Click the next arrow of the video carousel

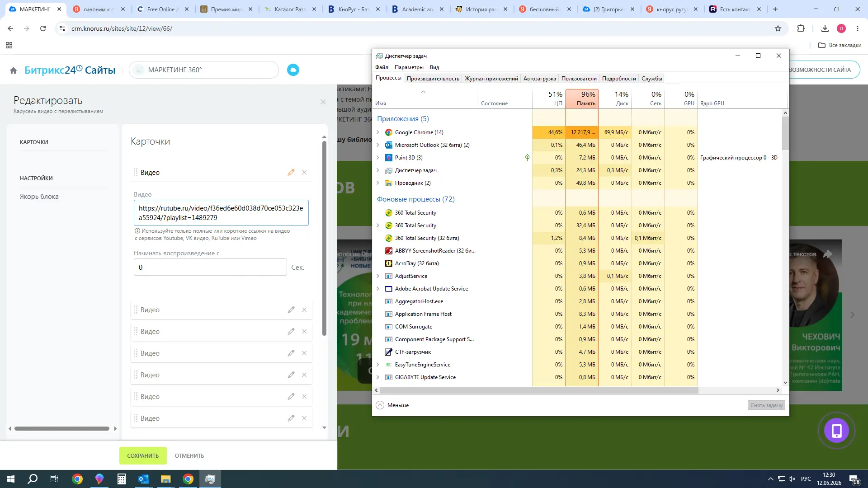[852, 314]
